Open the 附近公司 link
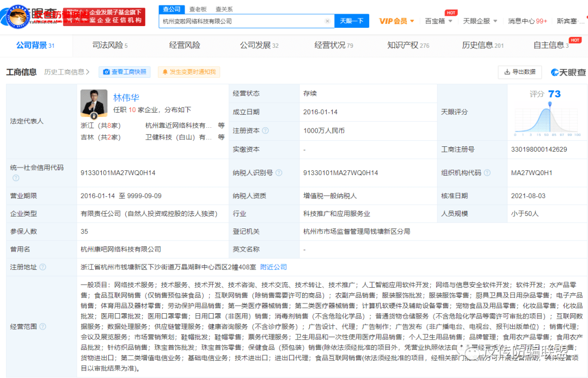The width and height of the screenshot is (588, 378). 273,267
